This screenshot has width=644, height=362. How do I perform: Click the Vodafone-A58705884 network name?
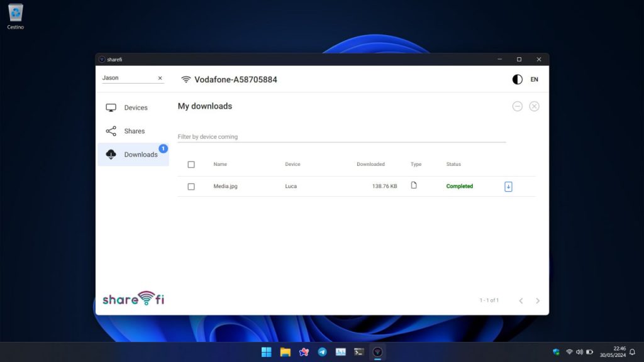[x=236, y=80]
